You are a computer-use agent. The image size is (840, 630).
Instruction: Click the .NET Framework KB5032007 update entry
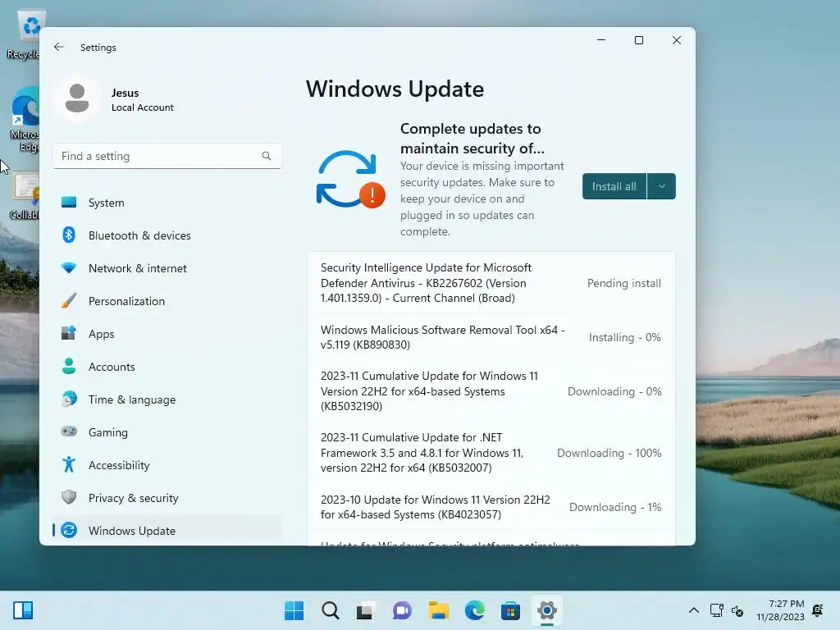pos(491,453)
